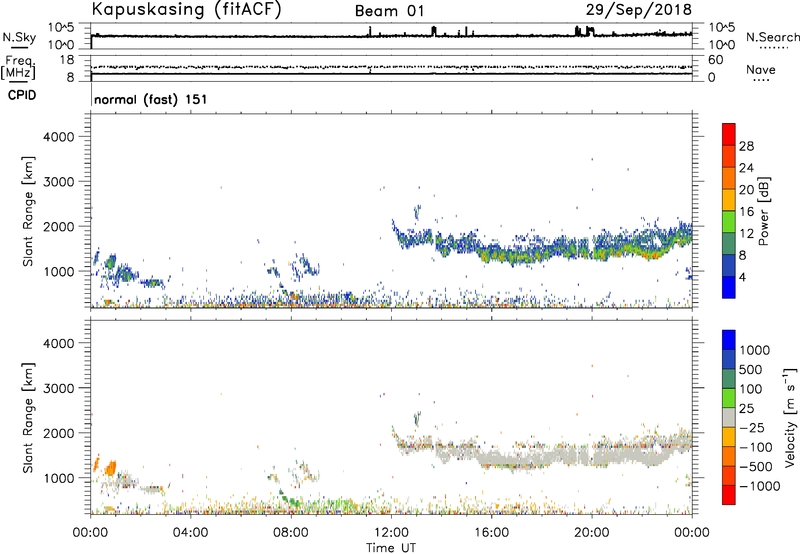The width and height of the screenshot is (800, 554).
Task: Click the −25 label on the velocity colorbar
Action: pos(752,427)
